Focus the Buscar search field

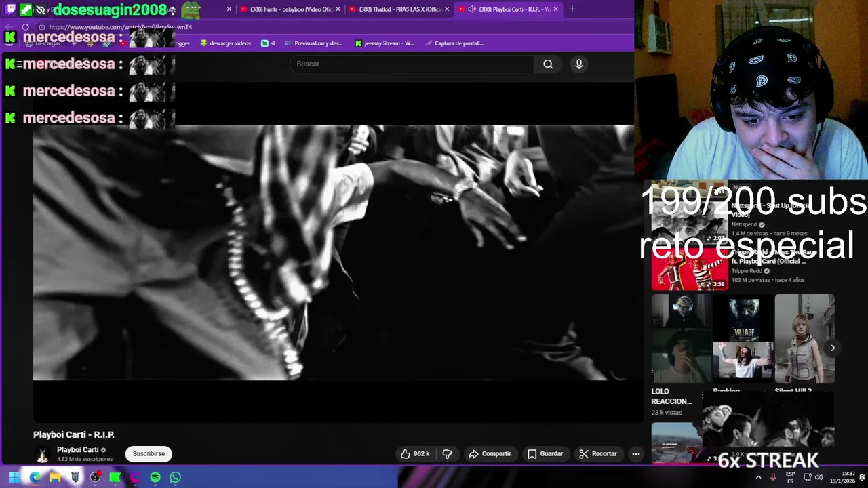(412, 64)
